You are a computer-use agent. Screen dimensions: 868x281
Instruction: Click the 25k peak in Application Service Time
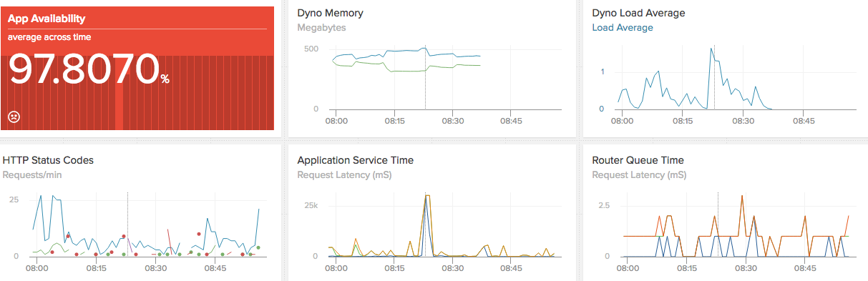(427, 196)
